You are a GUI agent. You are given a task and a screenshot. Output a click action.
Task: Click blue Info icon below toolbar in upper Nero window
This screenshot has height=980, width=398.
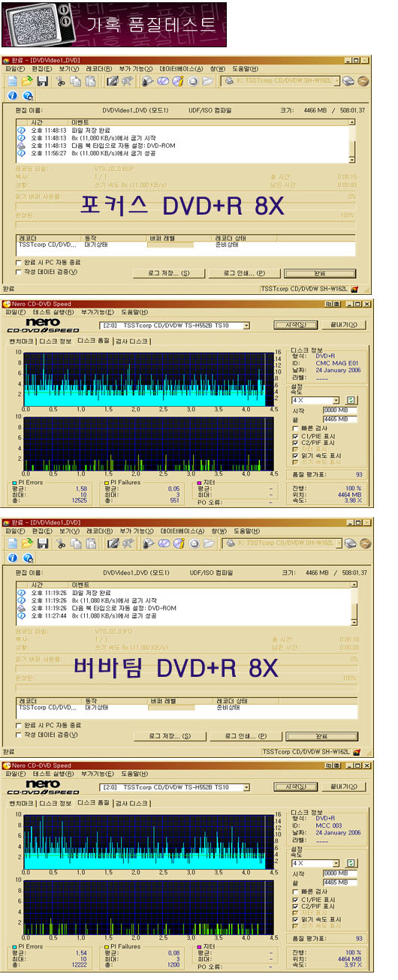tap(12, 96)
